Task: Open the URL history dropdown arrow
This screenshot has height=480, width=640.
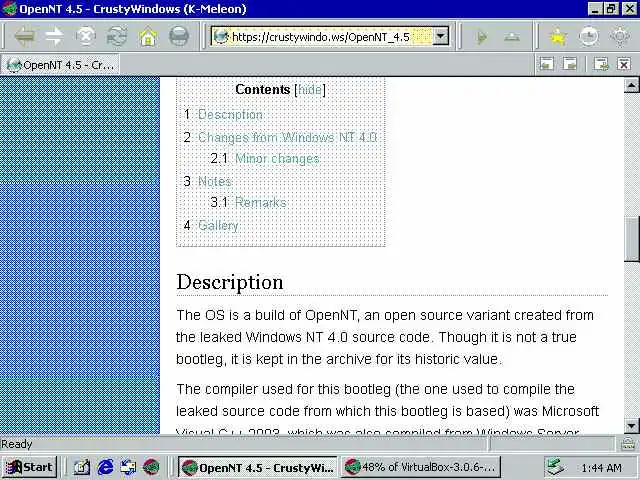Action: 440,36
